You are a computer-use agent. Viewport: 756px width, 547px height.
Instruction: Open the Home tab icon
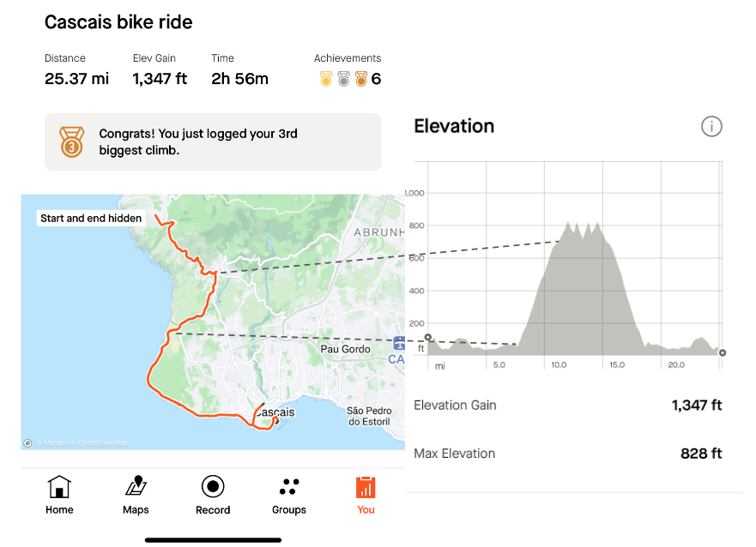(59, 486)
